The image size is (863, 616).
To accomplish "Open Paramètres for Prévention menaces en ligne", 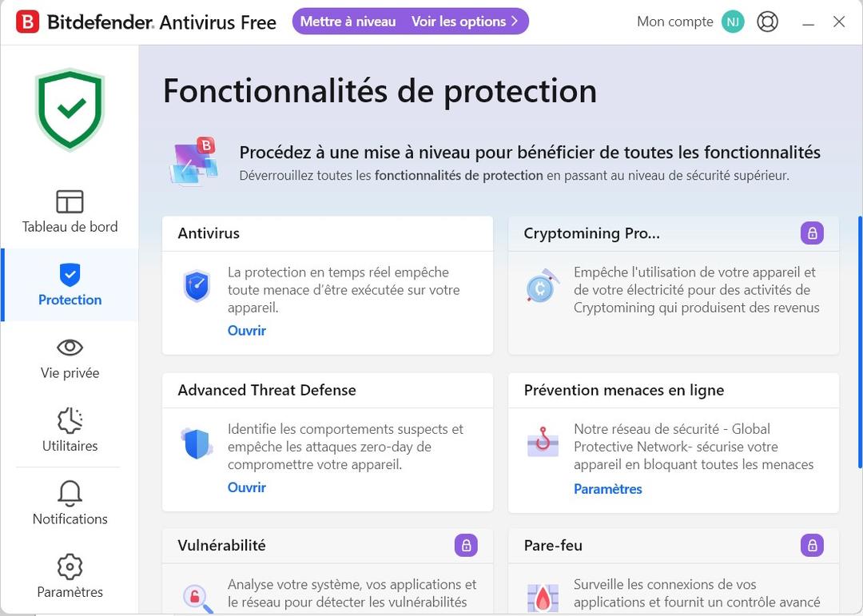I will 607,488.
